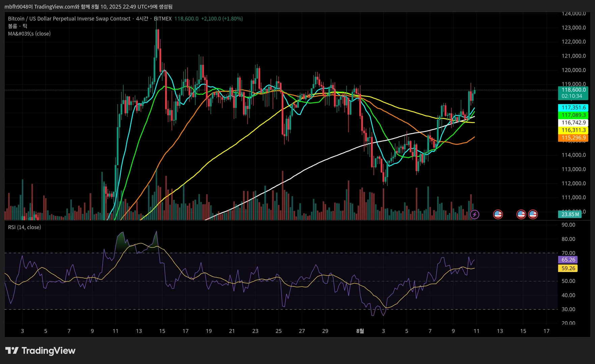Click the yellow RSI average label 59.26
This screenshot has height=364, width=595.
(568, 268)
